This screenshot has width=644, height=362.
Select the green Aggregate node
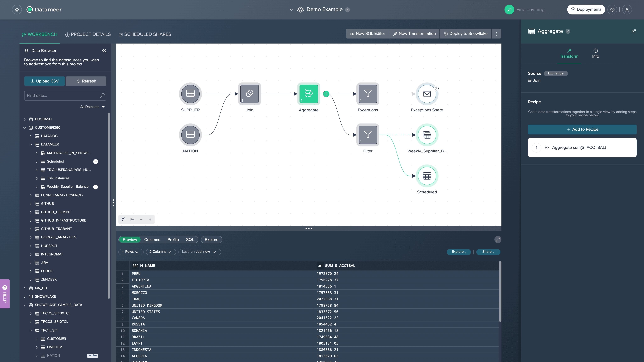pyautogui.click(x=308, y=94)
